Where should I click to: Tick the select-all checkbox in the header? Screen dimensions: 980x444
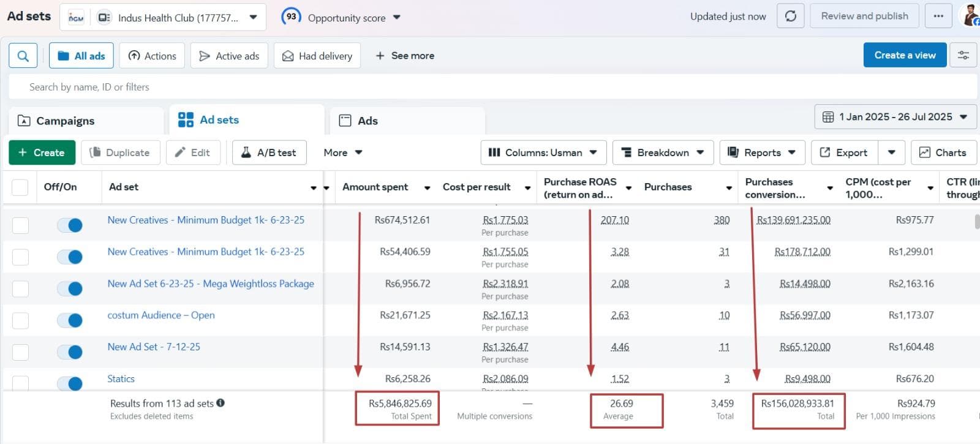(20, 187)
